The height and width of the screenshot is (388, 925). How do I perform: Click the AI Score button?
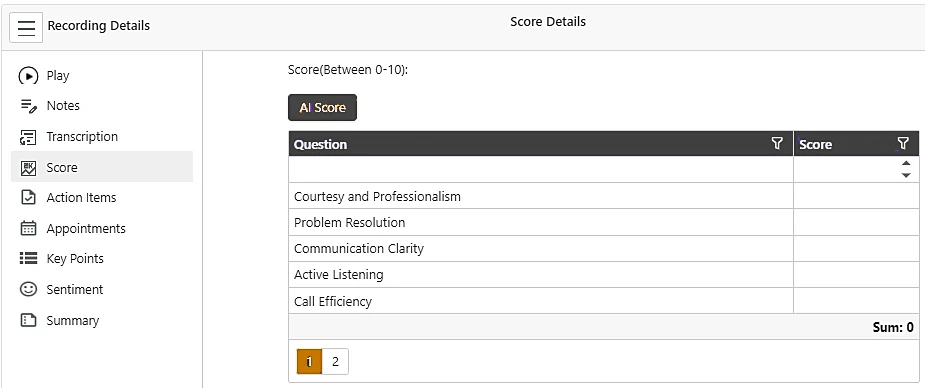(322, 107)
